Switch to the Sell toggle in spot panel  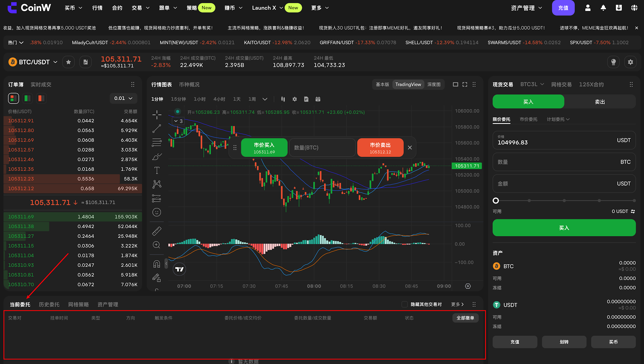click(600, 102)
